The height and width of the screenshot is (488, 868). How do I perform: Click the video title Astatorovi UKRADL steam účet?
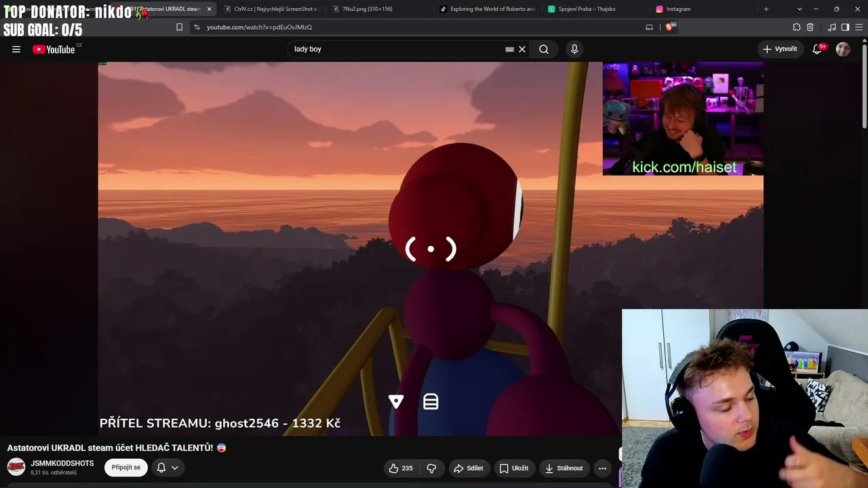(117, 448)
